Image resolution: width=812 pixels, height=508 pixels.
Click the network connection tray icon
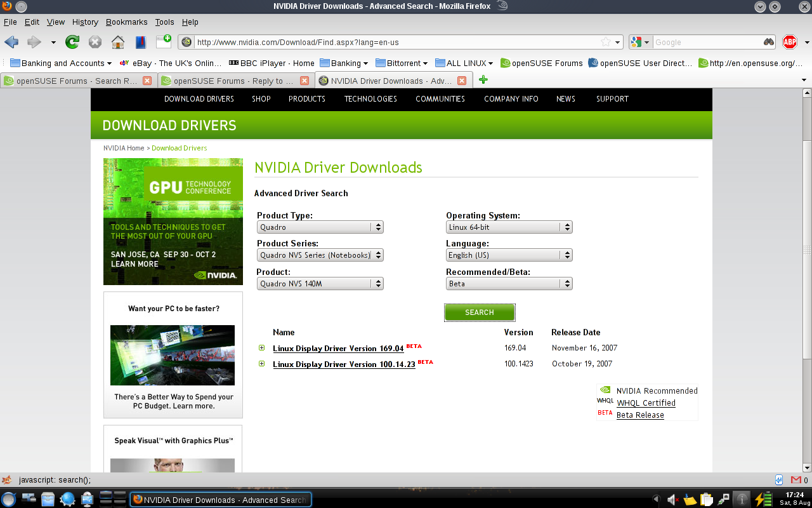click(723, 500)
